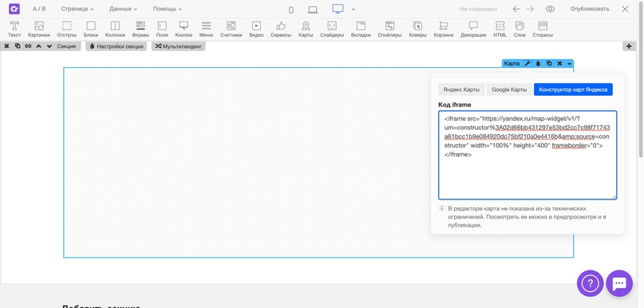
Task: Add the Корзина widget
Action: coord(444,30)
